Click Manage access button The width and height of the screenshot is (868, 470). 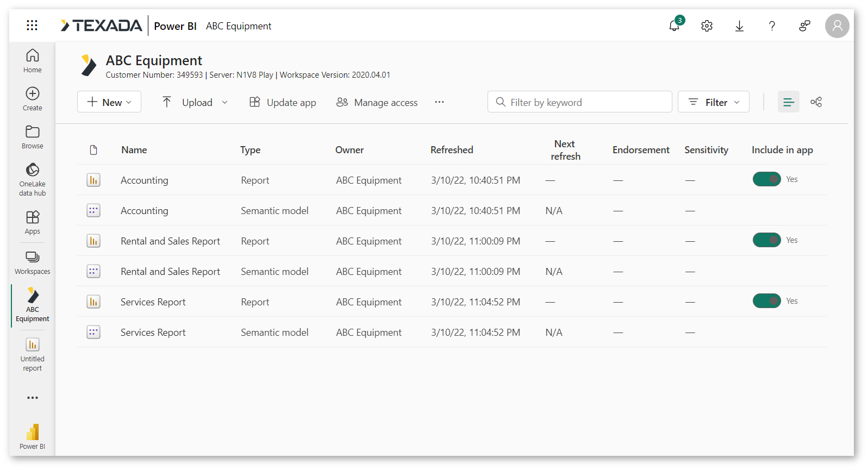click(377, 102)
